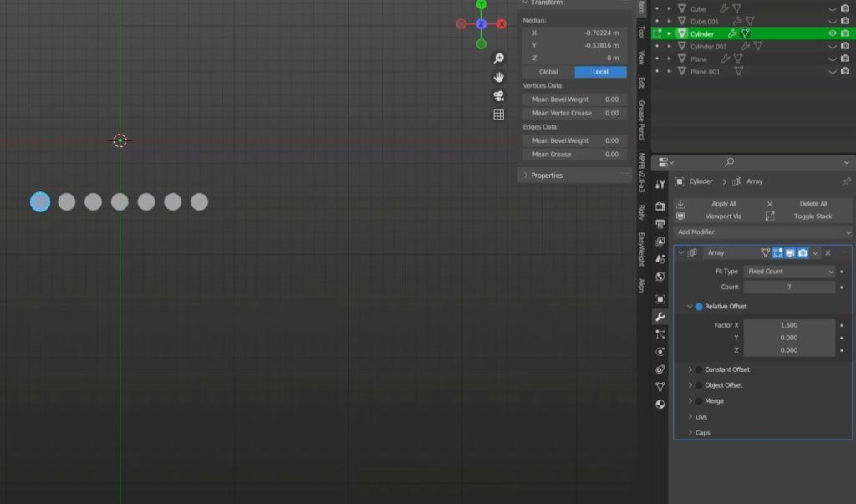Disable the Relative Offset checkbox
856x504 pixels.
tap(699, 307)
